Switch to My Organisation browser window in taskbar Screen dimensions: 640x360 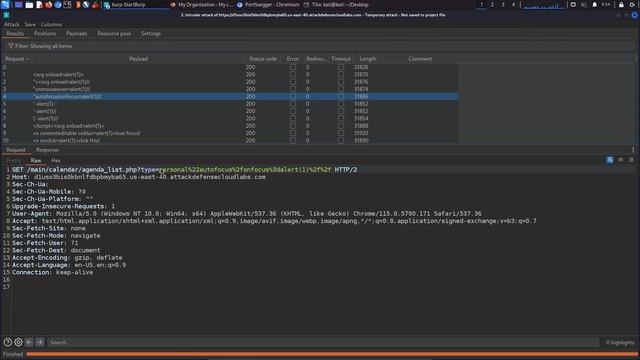pos(202,5)
